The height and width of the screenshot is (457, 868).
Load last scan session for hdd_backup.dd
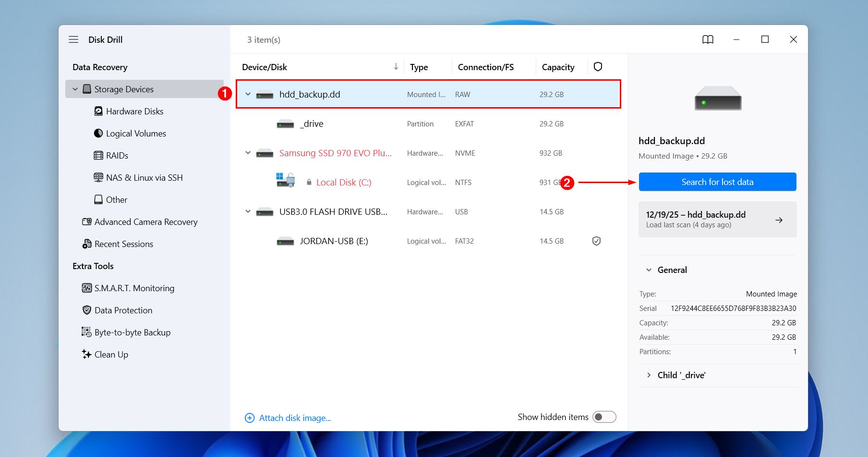coord(717,220)
